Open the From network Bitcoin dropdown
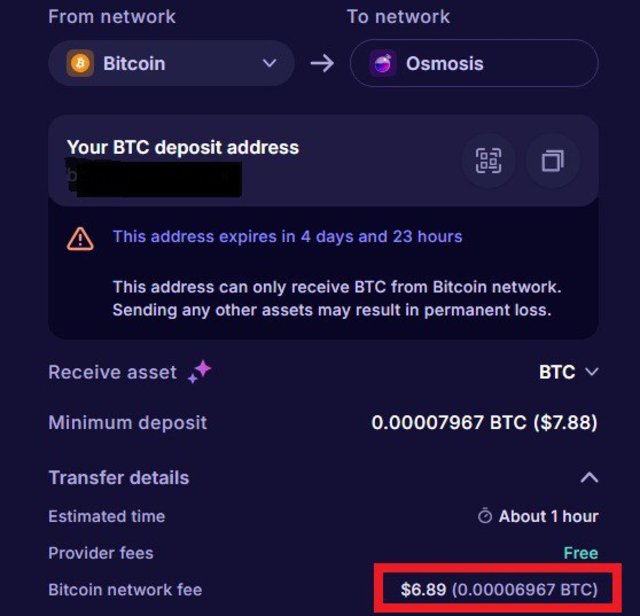The image size is (640, 616). click(171, 63)
